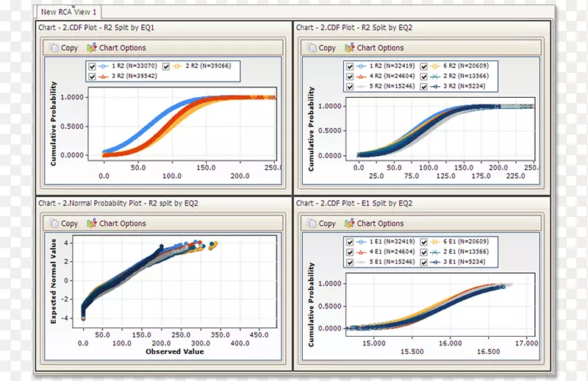Toggle series 3 R2 (N=5234) checkbox
The image size is (588, 381).
424,87
